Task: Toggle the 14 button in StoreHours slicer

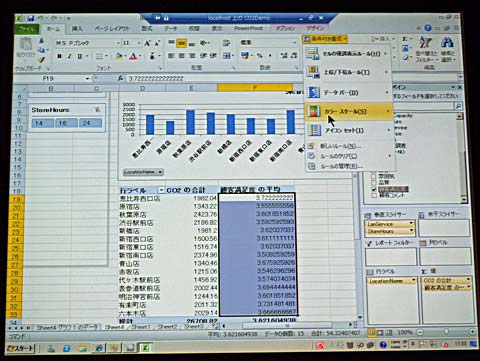Action: click(x=43, y=123)
